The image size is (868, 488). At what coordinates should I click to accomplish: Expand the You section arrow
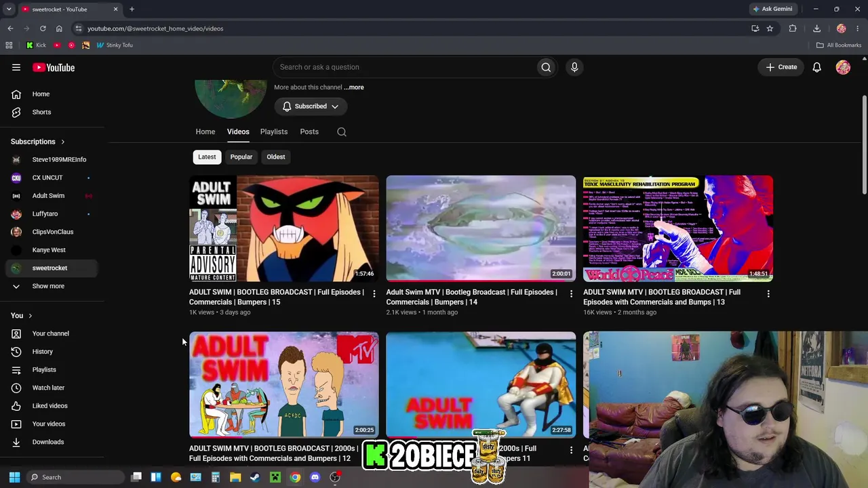pos(30,316)
